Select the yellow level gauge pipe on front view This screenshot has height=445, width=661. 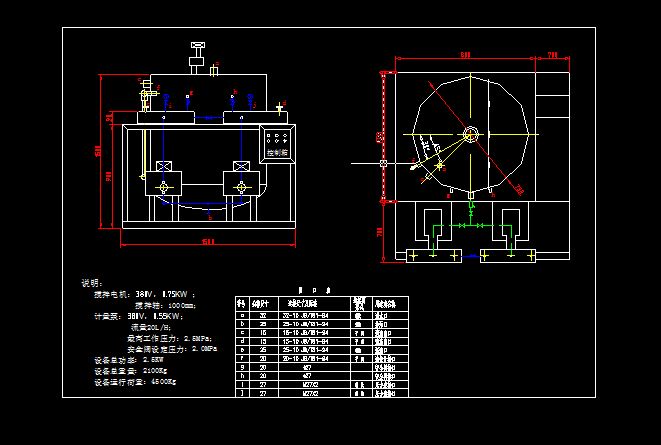click(144, 154)
